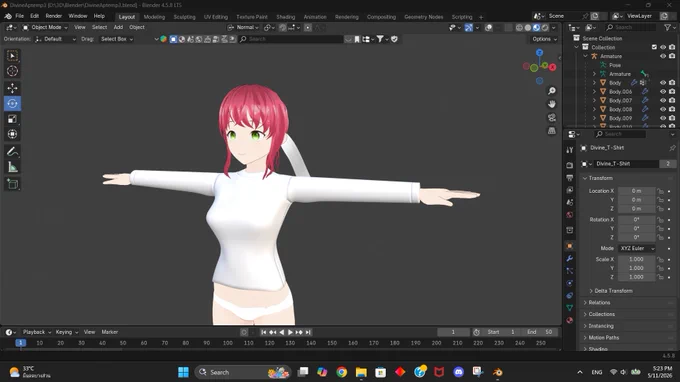Open the Render properties tab
This screenshot has width=680, height=382.
point(570,165)
